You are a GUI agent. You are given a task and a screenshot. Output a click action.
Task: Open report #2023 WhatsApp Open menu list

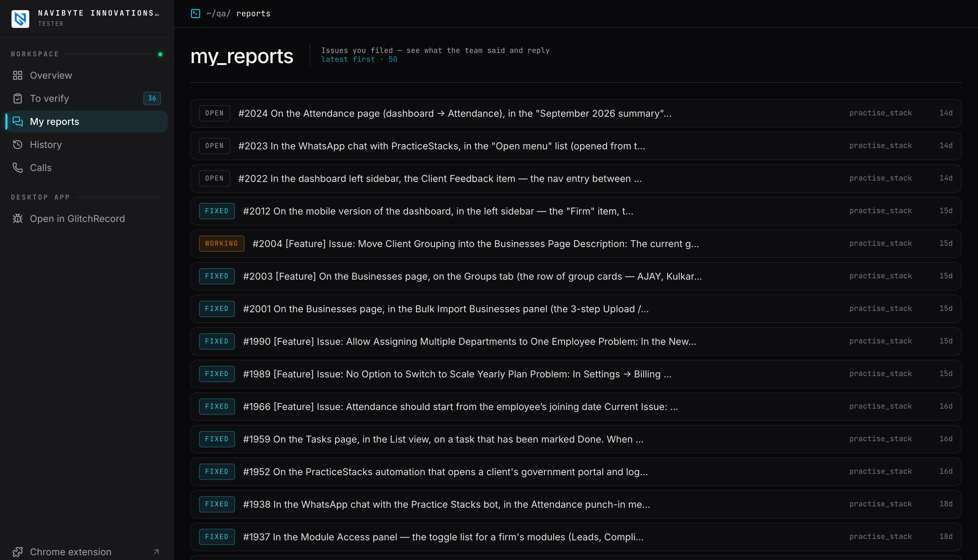coord(576,146)
